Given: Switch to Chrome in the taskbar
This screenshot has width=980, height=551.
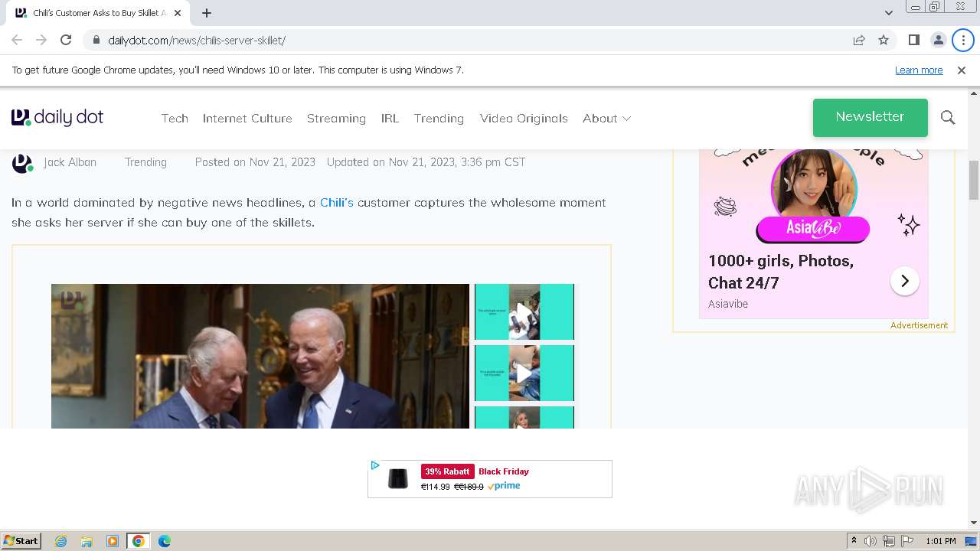Looking at the screenshot, I should click(139, 541).
